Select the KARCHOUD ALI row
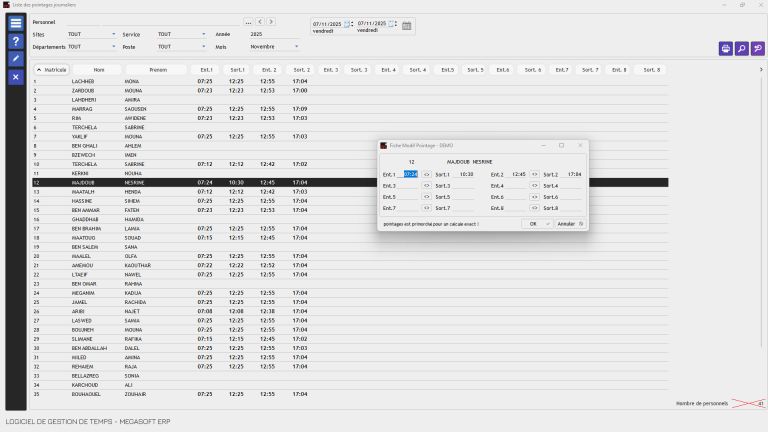768x432 pixels. click(350, 385)
